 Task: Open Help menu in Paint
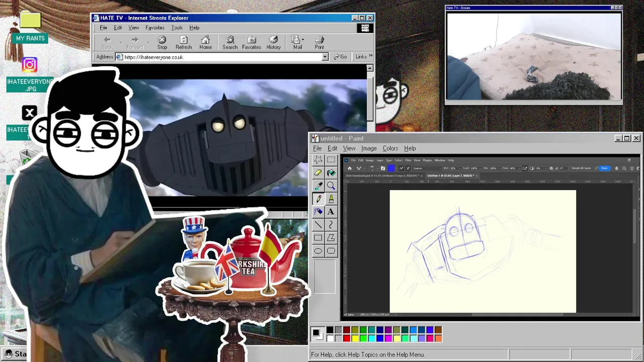pos(410,148)
